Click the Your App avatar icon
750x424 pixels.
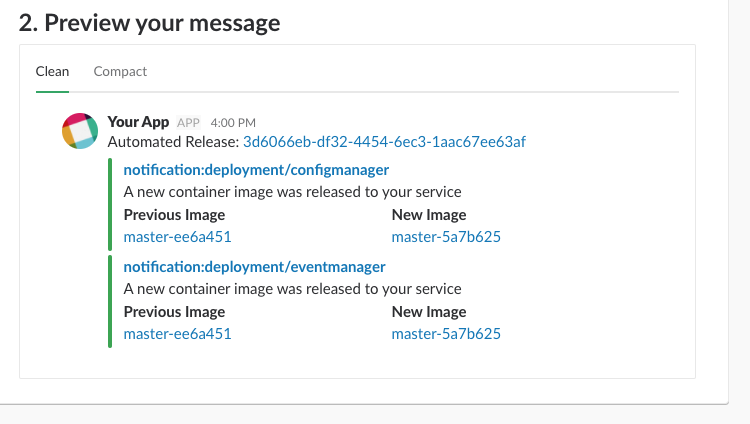[x=80, y=131]
